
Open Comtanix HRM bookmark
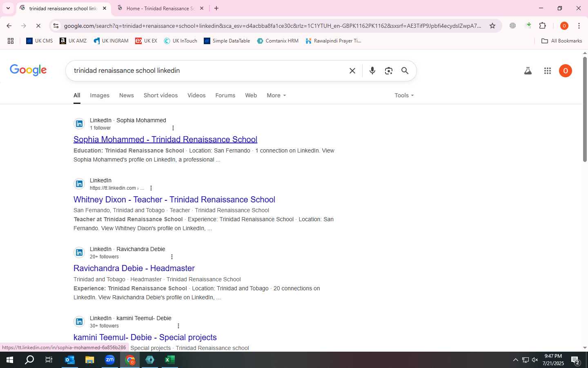(278, 41)
